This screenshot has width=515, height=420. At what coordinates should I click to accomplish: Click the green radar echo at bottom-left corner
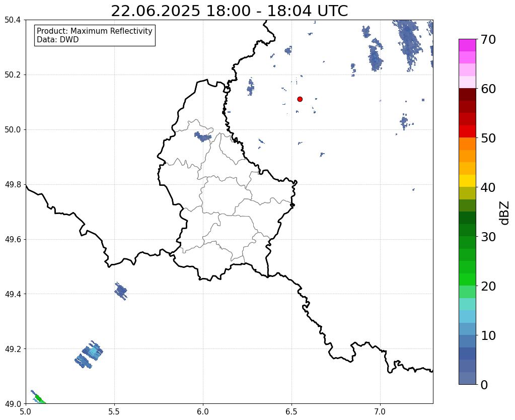pyautogui.click(x=38, y=397)
